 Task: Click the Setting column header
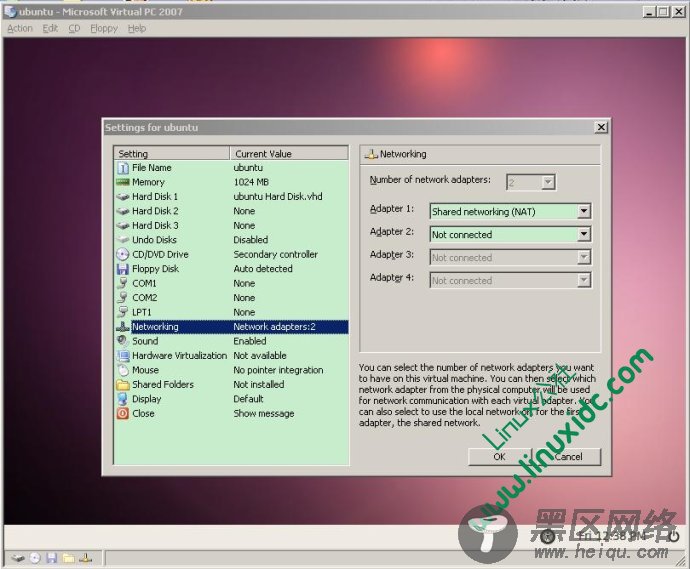click(172, 154)
